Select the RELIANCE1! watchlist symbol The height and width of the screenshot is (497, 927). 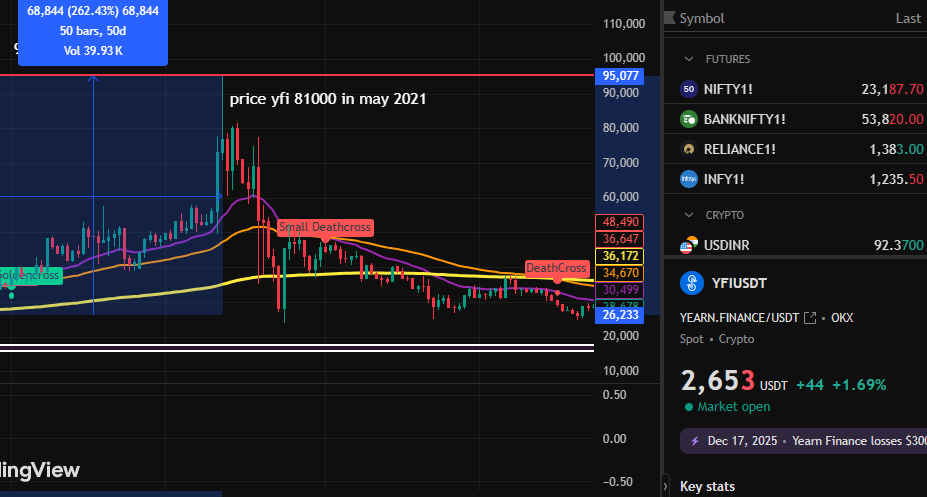coord(740,150)
